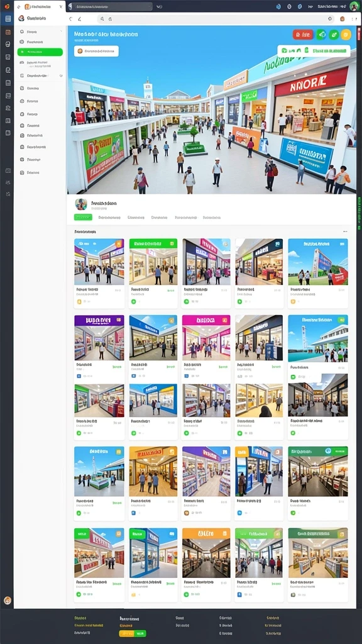This screenshot has width=362, height=644.
Task: Expand the first sidebar item's chevron arrow
Action: click(x=61, y=31)
